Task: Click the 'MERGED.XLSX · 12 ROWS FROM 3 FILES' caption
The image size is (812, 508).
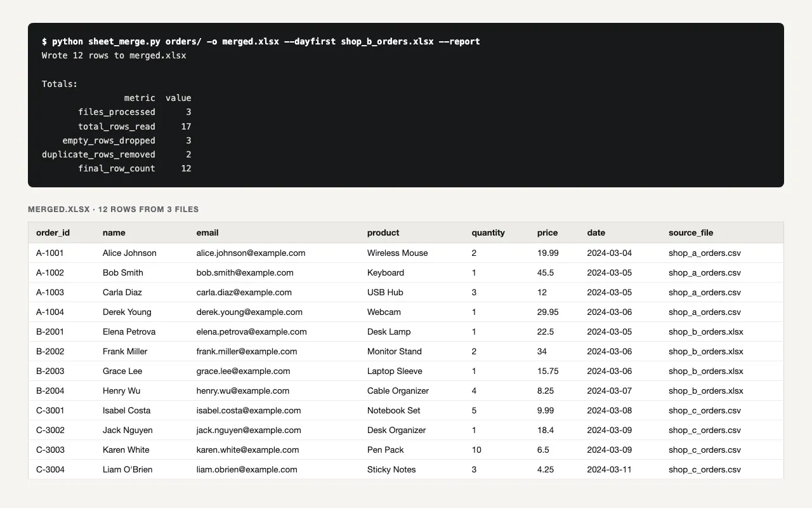Action: 114,209
